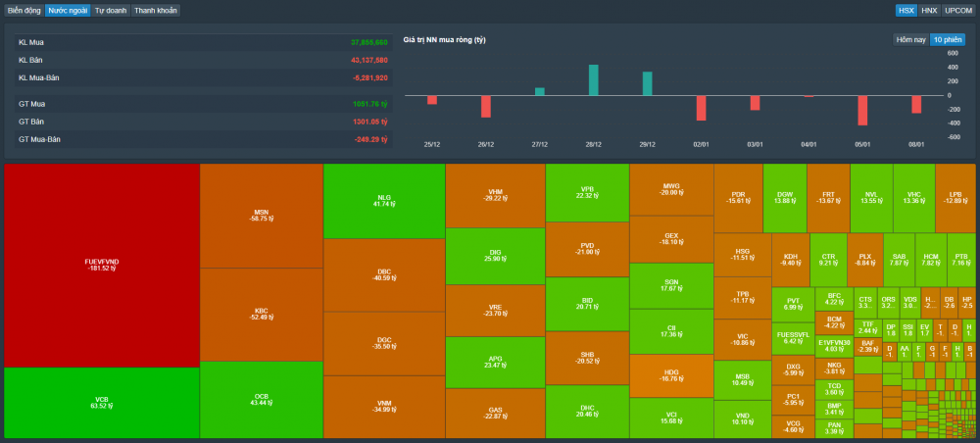Click the FUESSVFL 6.42 tỷ tile

click(793, 339)
